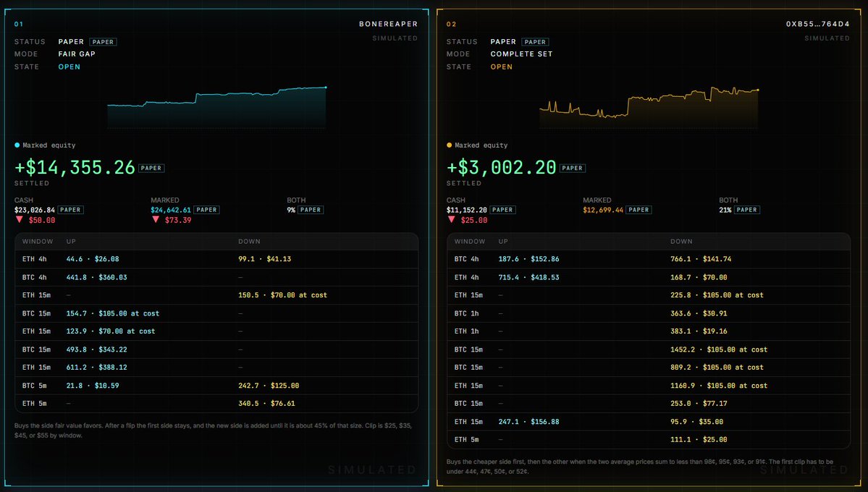
Task: Select the 809.2 · $105.00 at cost cell
Action: pyautogui.click(x=717, y=367)
